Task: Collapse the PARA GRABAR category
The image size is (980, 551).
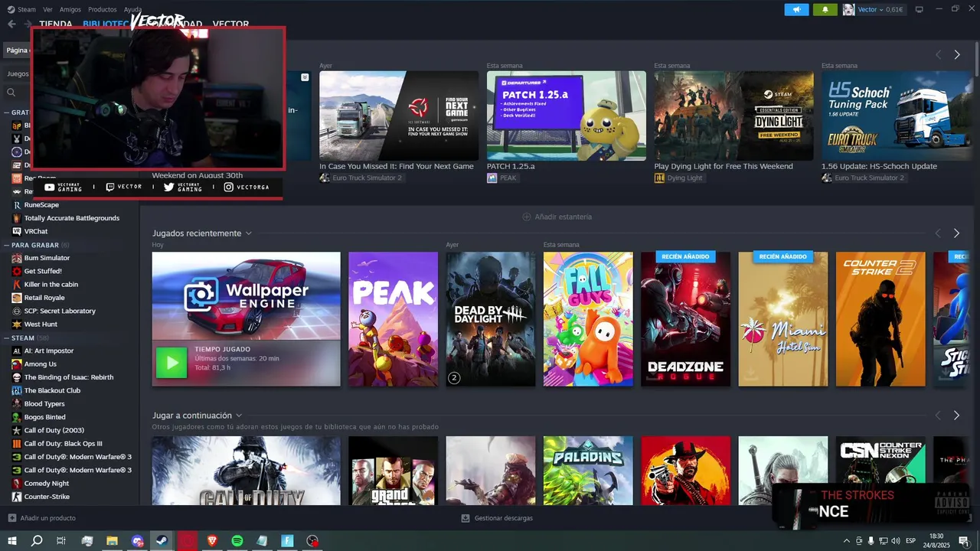Action: tap(6, 245)
